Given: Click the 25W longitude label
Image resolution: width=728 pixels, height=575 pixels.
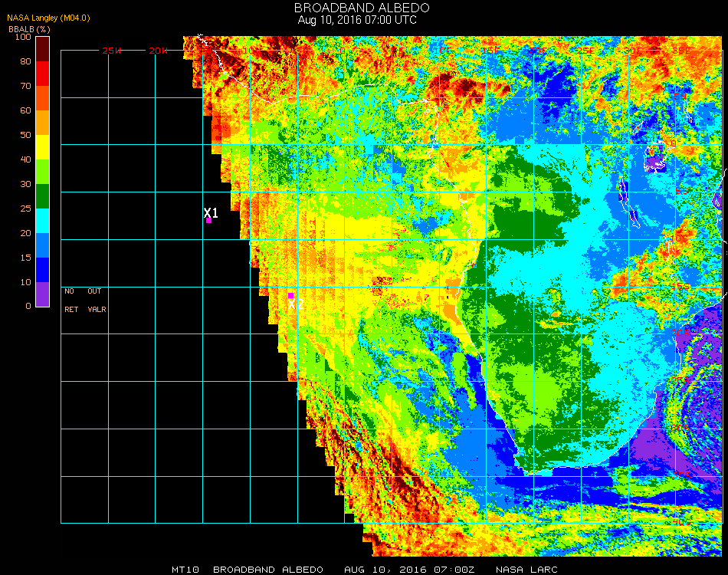Looking at the screenshot, I should coord(111,51).
